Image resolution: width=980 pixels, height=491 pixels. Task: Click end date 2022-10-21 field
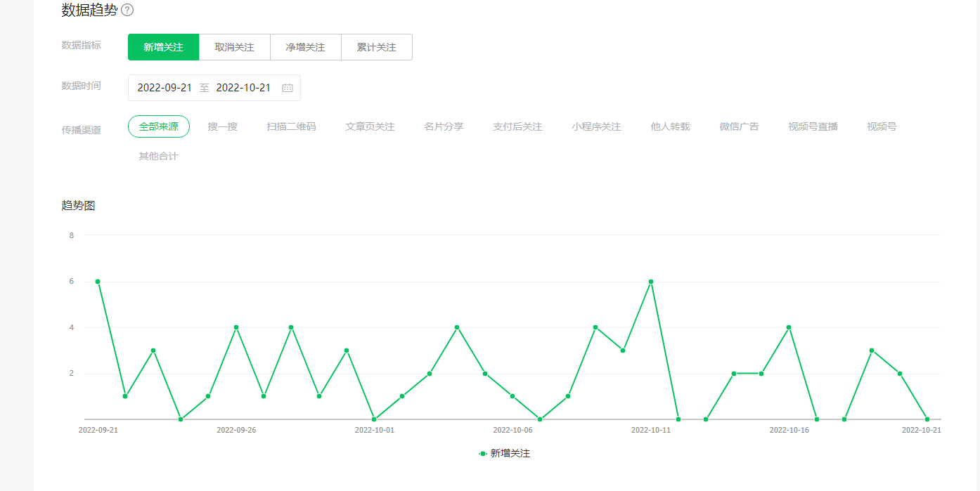(x=243, y=88)
